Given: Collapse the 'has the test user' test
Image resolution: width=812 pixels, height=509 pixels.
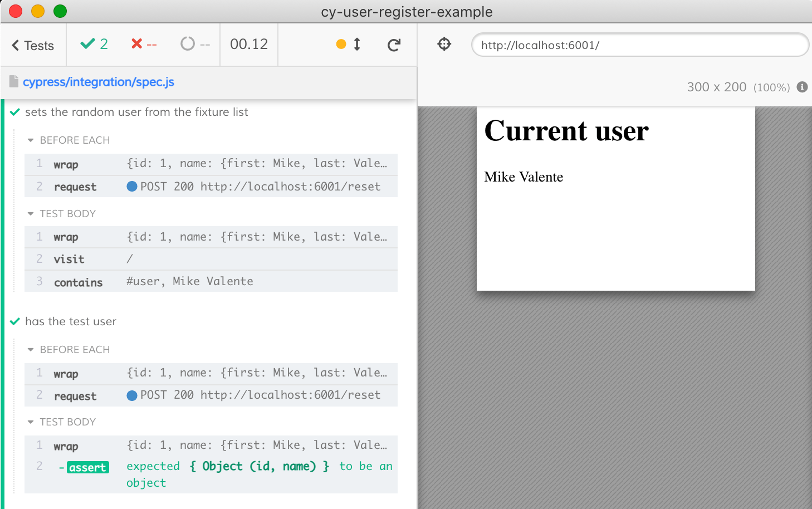Looking at the screenshot, I should click(x=71, y=321).
